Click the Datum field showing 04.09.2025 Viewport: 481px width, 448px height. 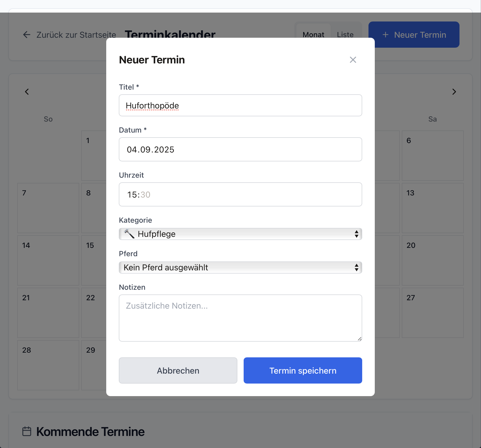[240, 149]
